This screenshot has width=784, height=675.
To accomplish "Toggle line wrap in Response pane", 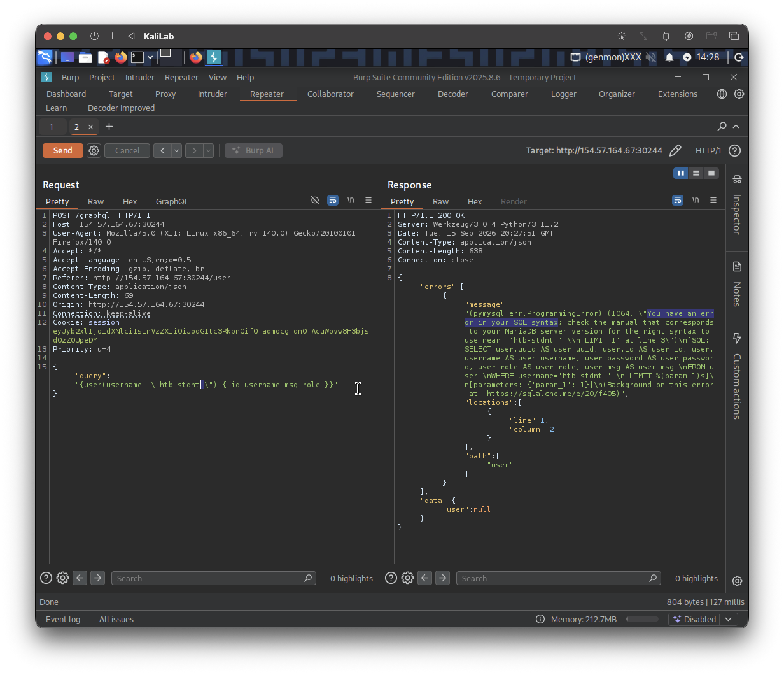I will tap(677, 200).
